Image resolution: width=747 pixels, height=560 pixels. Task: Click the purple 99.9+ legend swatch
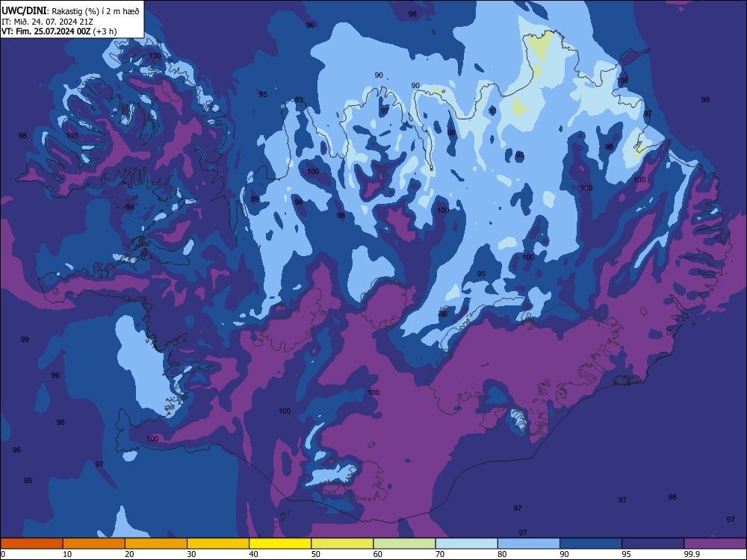pos(715,544)
